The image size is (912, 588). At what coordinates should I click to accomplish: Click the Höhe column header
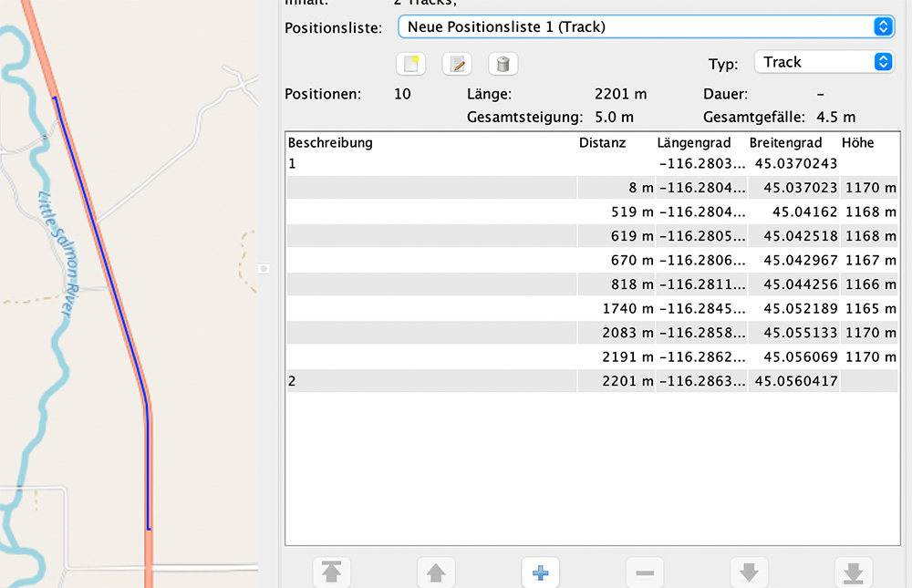coord(858,142)
